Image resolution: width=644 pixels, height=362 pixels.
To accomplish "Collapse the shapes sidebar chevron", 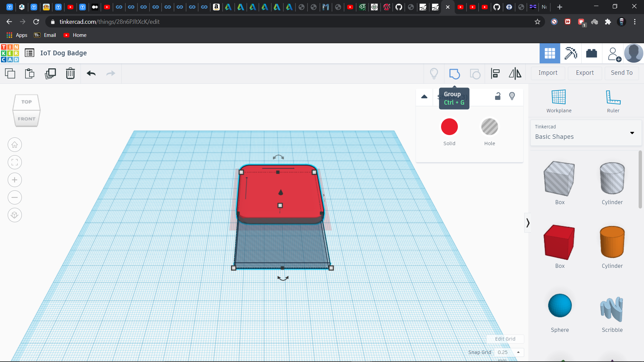I will click(x=528, y=223).
